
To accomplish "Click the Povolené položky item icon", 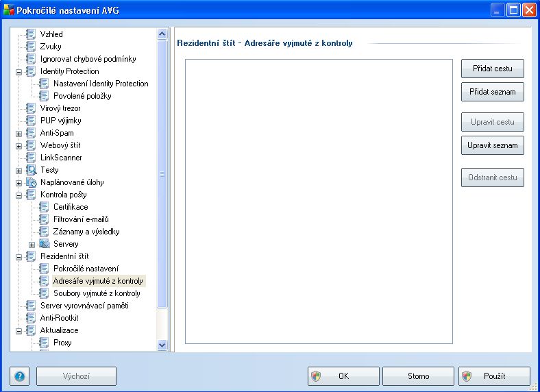I will point(44,96).
